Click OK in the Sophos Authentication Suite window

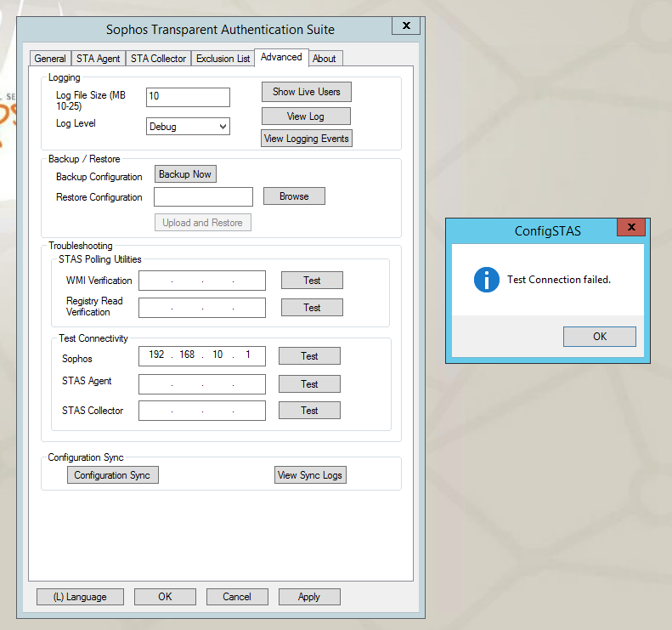click(x=165, y=597)
